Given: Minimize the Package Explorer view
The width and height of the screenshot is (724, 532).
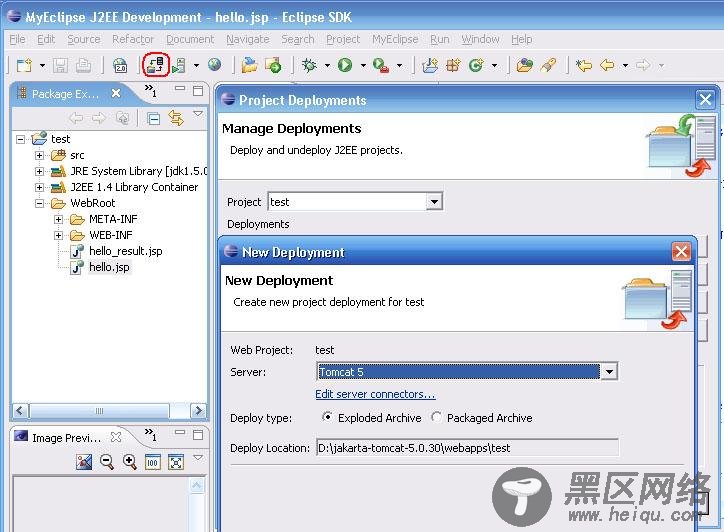Looking at the screenshot, I should 180,88.
